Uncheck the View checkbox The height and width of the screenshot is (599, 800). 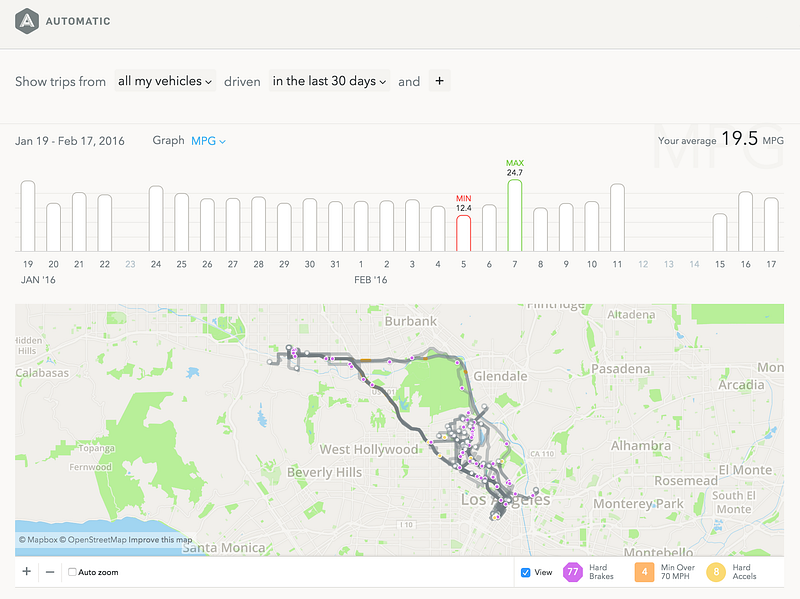pyautogui.click(x=526, y=572)
